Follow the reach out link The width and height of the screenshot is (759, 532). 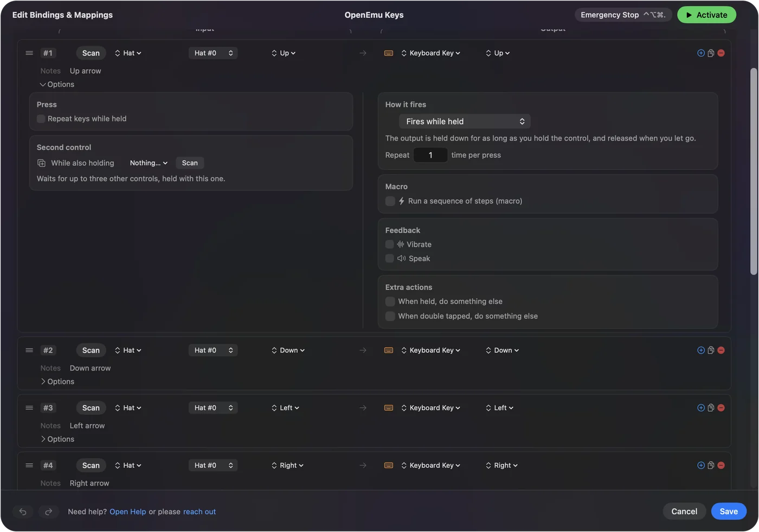[200, 512]
